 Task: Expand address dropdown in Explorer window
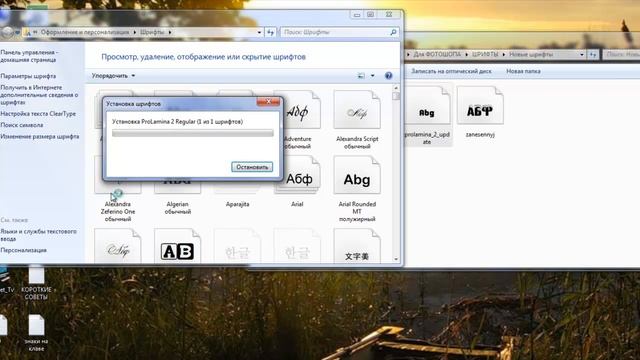pyautogui.click(x=582, y=54)
